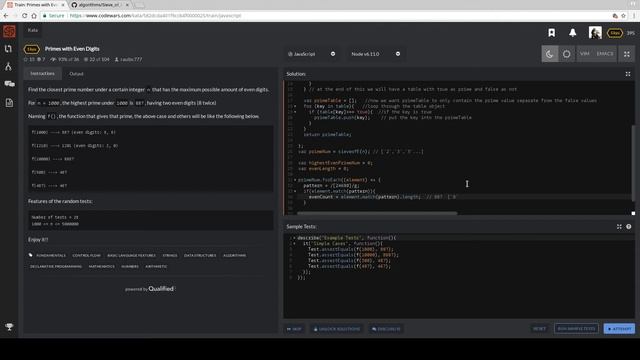The height and width of the screenshot is (360, 640).
Task: Open the Discourse button
Action: click(x=386, y=329)
